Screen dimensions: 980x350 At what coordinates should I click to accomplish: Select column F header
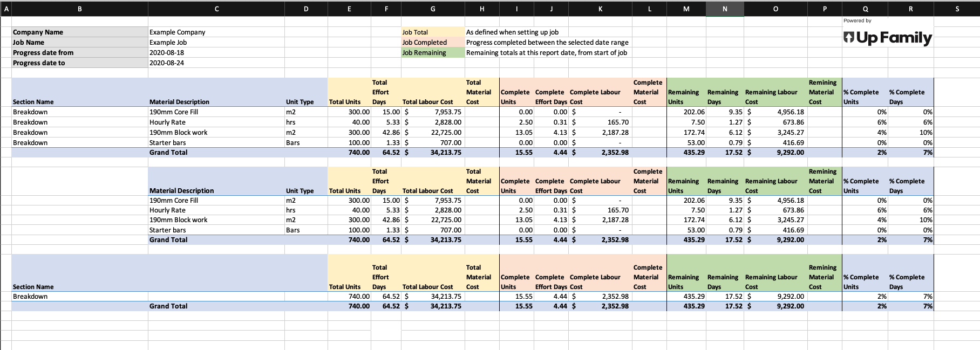386,9
